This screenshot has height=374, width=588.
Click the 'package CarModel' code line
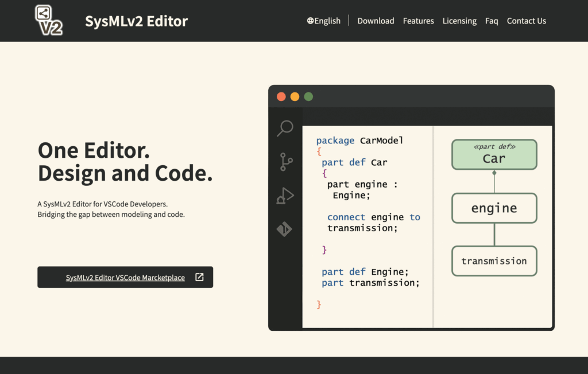point(359,141)
